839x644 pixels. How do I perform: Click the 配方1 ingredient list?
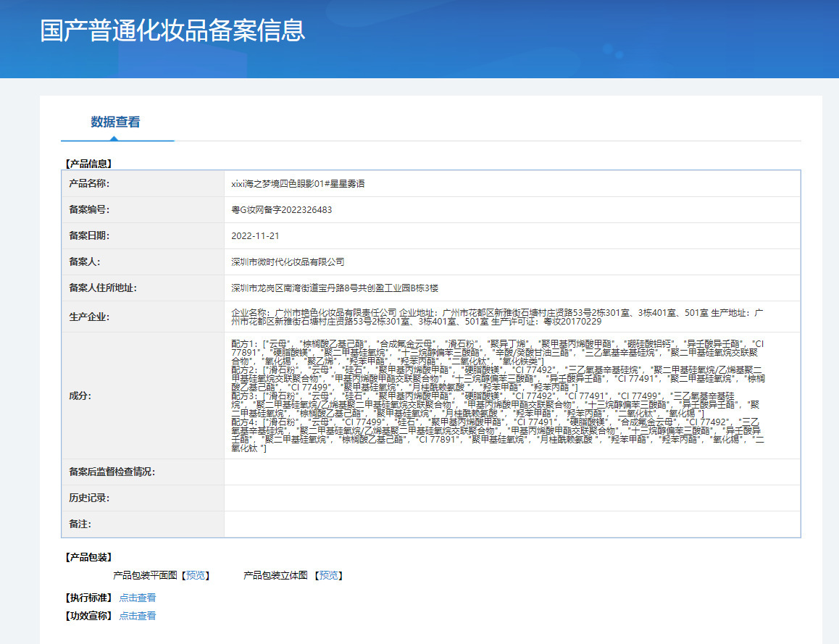point(498,353)
